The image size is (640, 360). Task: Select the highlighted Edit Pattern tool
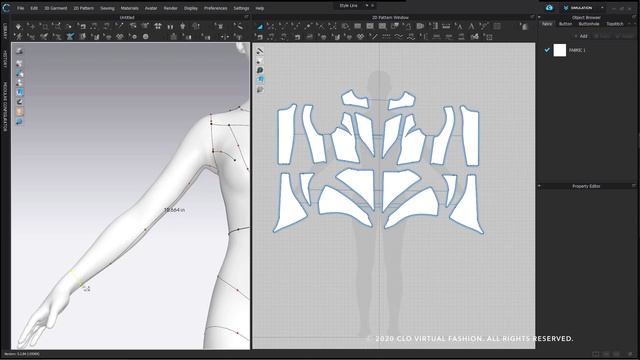point(260,27)
